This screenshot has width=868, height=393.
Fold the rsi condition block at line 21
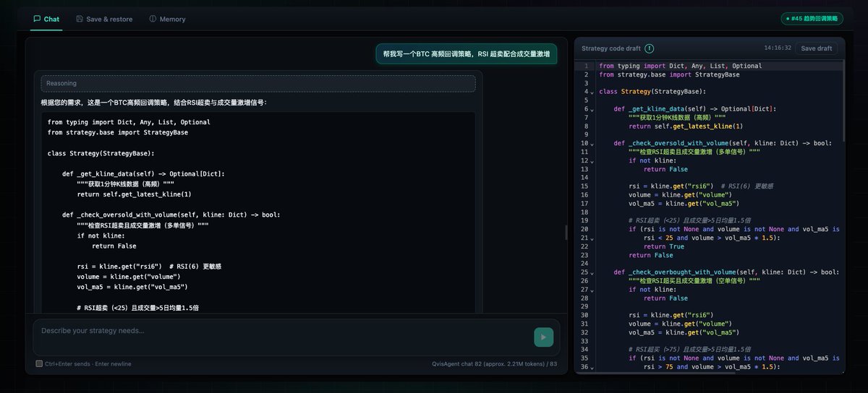coord(592,238)
